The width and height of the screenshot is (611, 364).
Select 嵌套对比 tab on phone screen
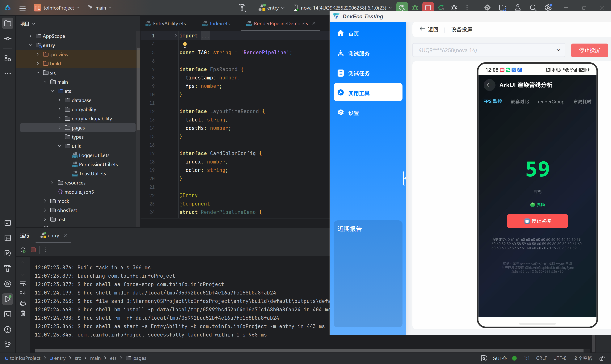click(520, 102)
